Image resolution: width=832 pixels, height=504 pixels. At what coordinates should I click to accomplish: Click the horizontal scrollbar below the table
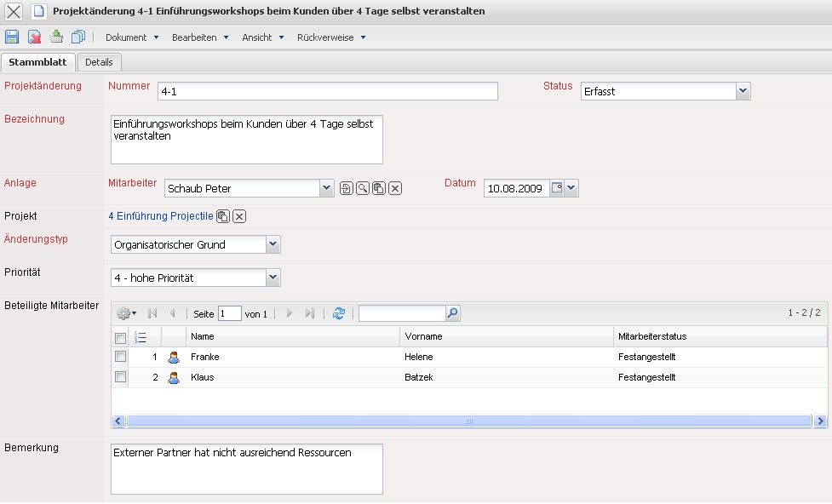pyautogui.click(x=468, y=421)
